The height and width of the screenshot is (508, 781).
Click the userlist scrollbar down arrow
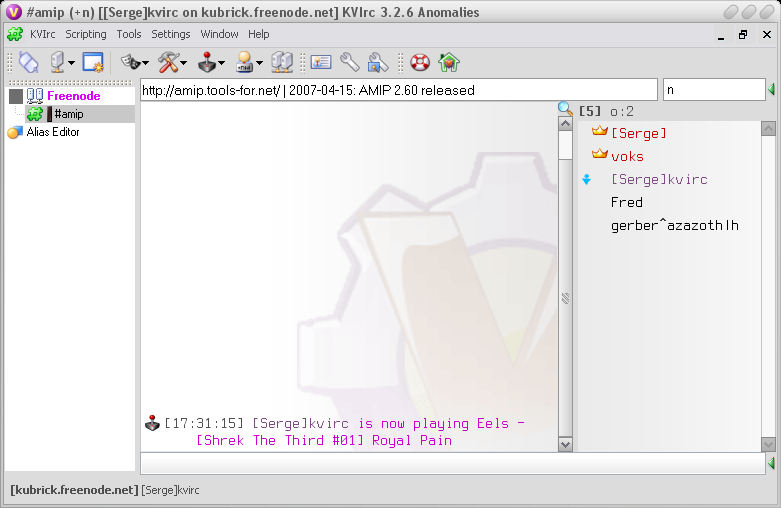click(768, 444)
